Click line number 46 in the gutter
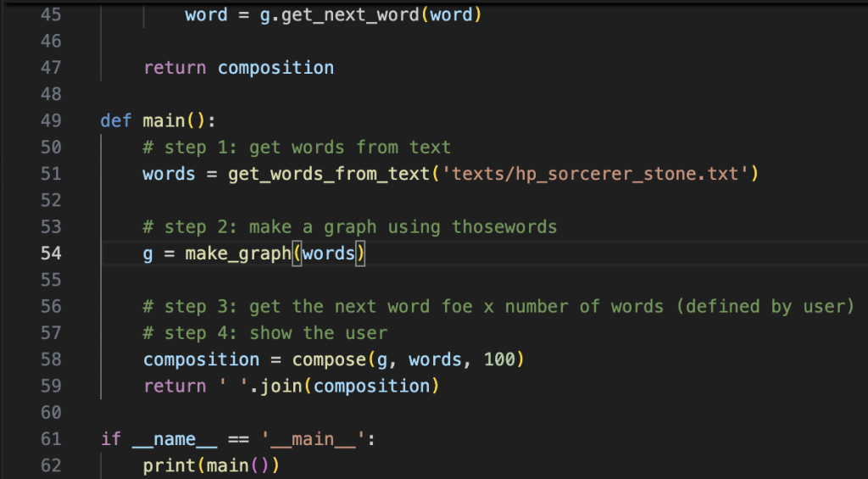Screen dimensions: 868x479 click(51, 42)
